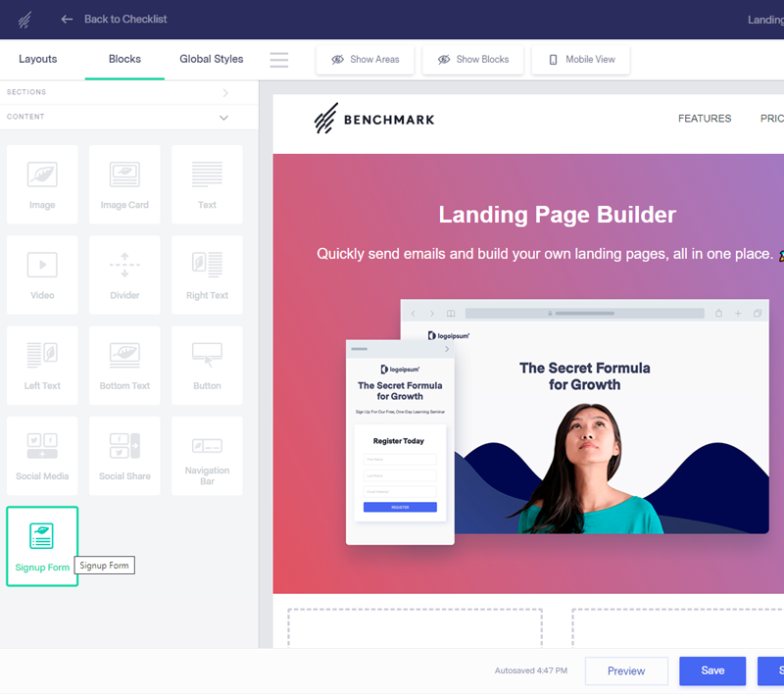
Task: Go Back to Checklist
Action: click(x=114, y=20)
